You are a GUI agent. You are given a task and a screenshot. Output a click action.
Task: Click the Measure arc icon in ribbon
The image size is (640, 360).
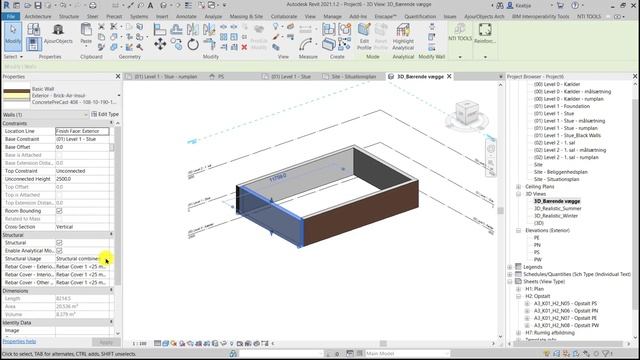point(305,44)
